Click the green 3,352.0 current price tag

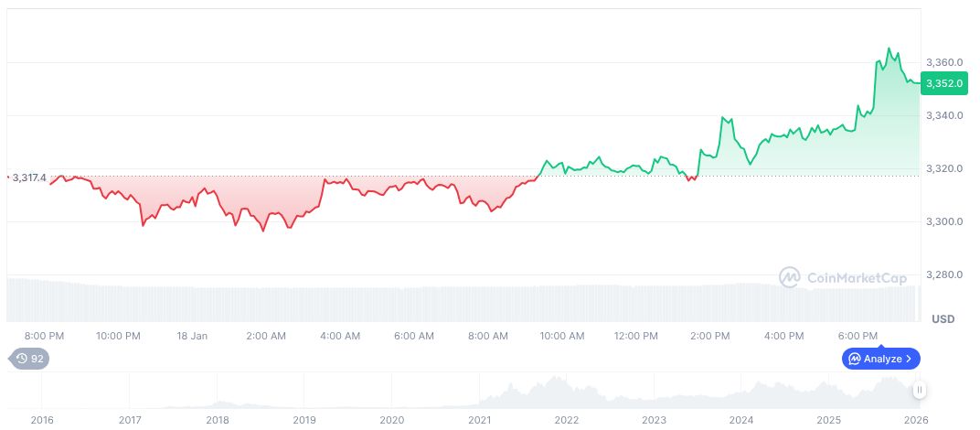pos(943,83)
